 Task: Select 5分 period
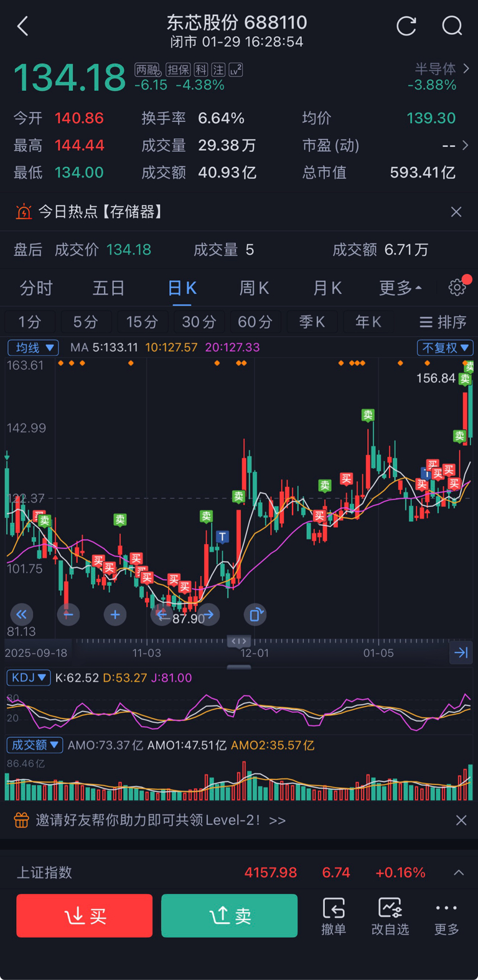(x=85, y=322)
